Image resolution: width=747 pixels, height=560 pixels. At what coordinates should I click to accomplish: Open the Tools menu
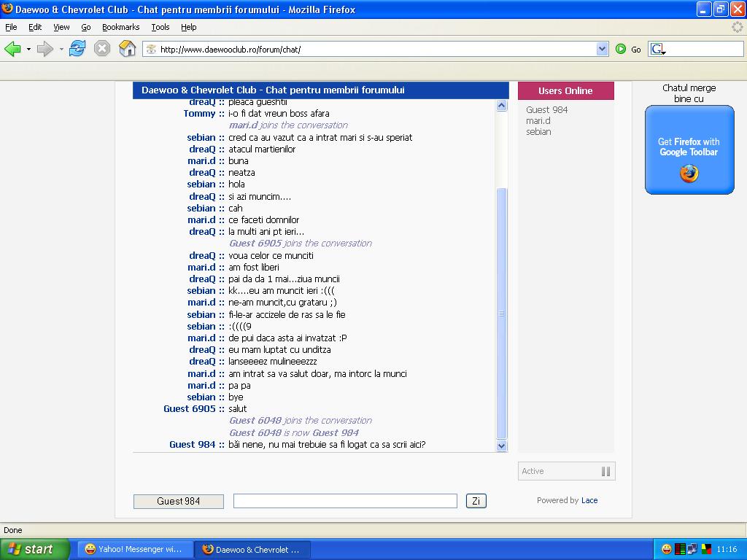[160, 27]
